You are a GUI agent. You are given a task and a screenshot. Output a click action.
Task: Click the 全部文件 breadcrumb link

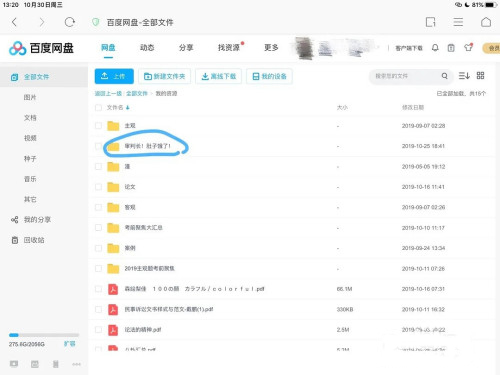(x=137, y=94)
